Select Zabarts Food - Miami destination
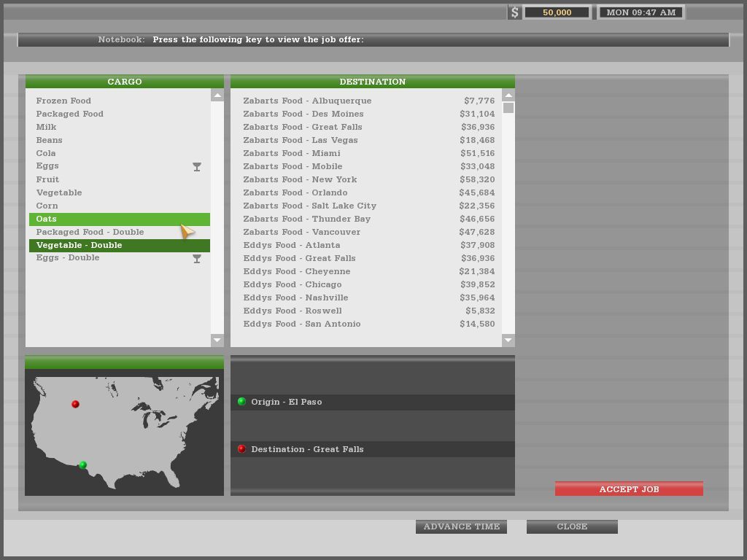747x560 pixels. 292,153
